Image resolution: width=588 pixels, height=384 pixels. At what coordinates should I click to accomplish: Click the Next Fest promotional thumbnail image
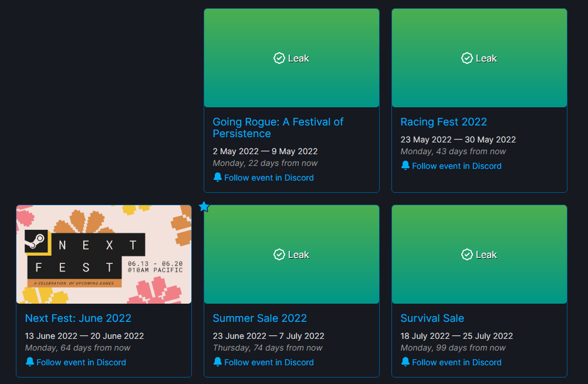click(x=103, y=254)
